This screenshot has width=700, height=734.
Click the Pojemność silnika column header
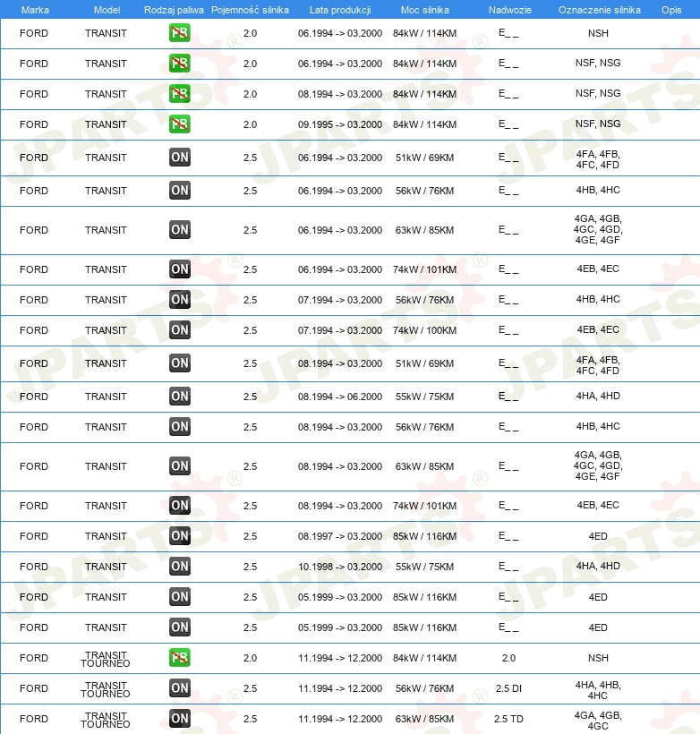(250, 10)
